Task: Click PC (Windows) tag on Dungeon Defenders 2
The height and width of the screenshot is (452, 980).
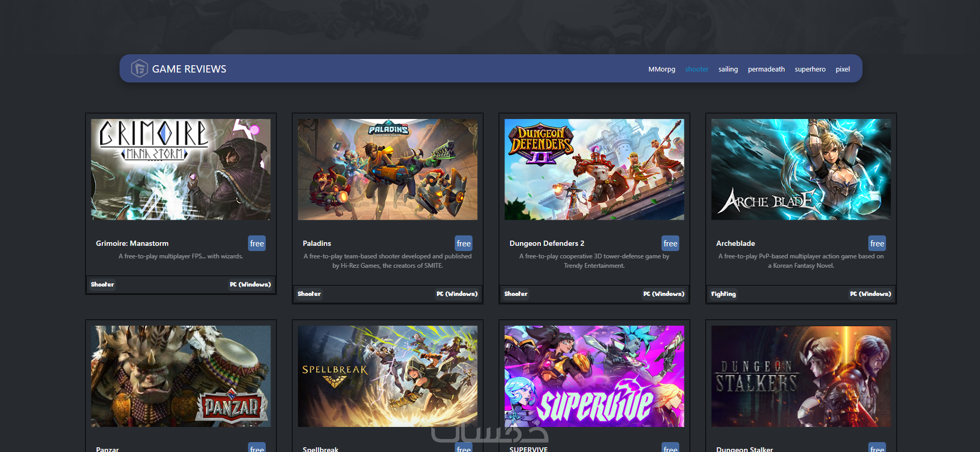Action: pyautogui.click(x=664, y=294)
